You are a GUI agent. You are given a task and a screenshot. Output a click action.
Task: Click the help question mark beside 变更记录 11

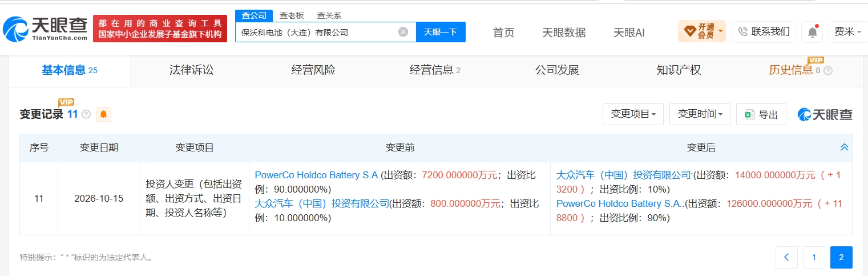(86, 114)
